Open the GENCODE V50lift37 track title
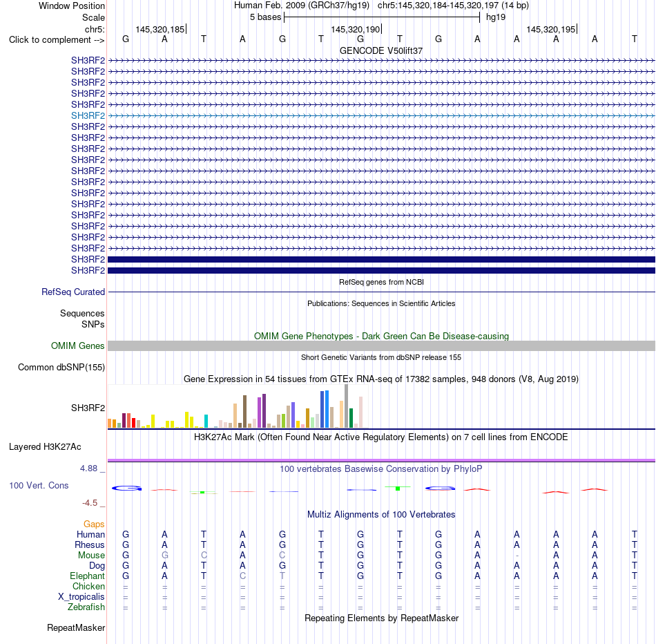 click(x=381, y=50)
